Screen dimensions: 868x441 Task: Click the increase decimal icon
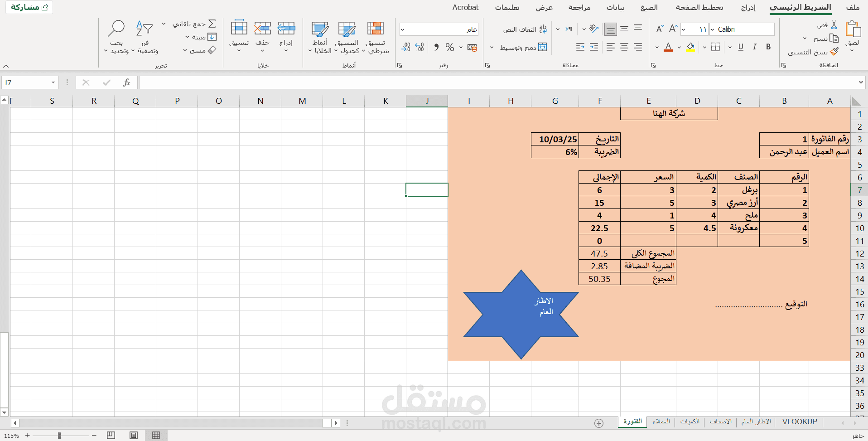click(x=420, y=47)
